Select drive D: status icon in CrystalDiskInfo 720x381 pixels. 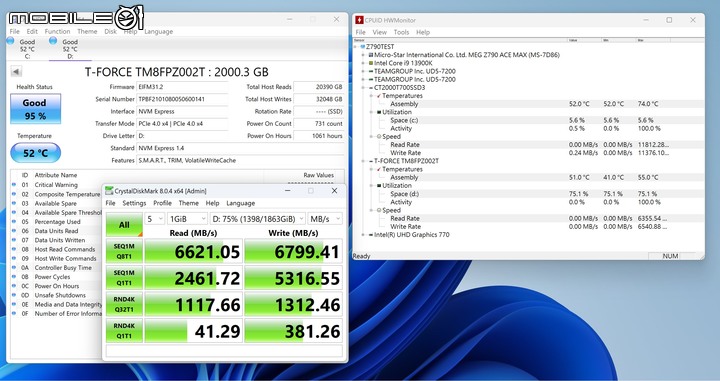(53, 41)
